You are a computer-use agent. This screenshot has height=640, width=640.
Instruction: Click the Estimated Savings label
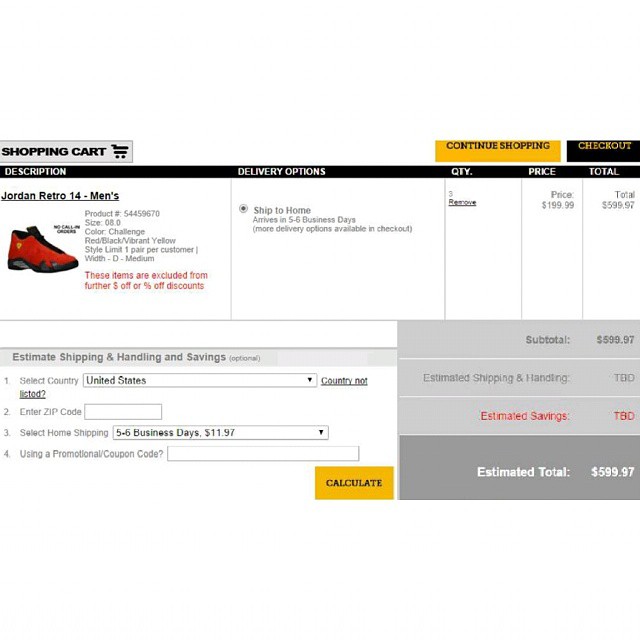click(x=524, y=416)
